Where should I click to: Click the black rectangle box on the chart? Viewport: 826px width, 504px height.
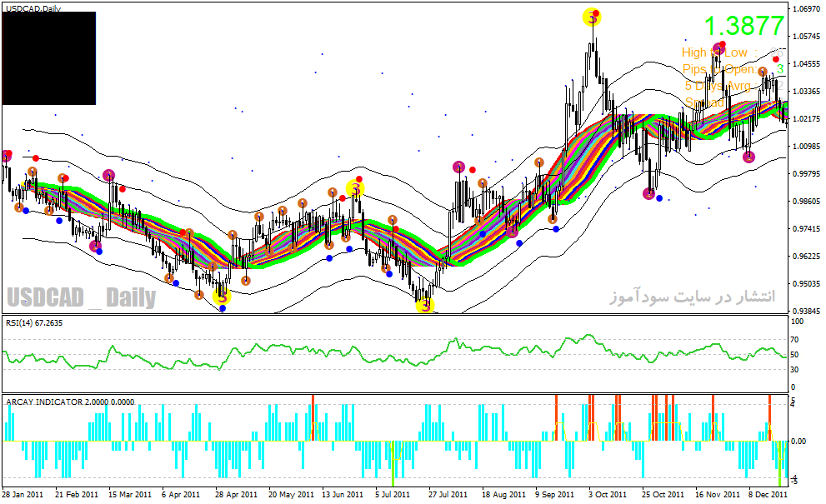[x=49, y=58]
